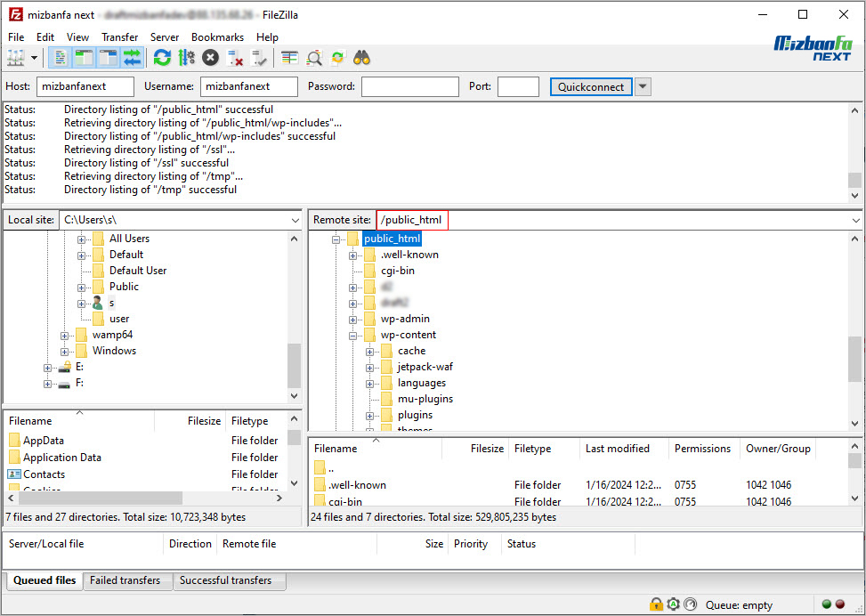
Task: Click the green activity LED indicator
Action: tap(827, 604)
